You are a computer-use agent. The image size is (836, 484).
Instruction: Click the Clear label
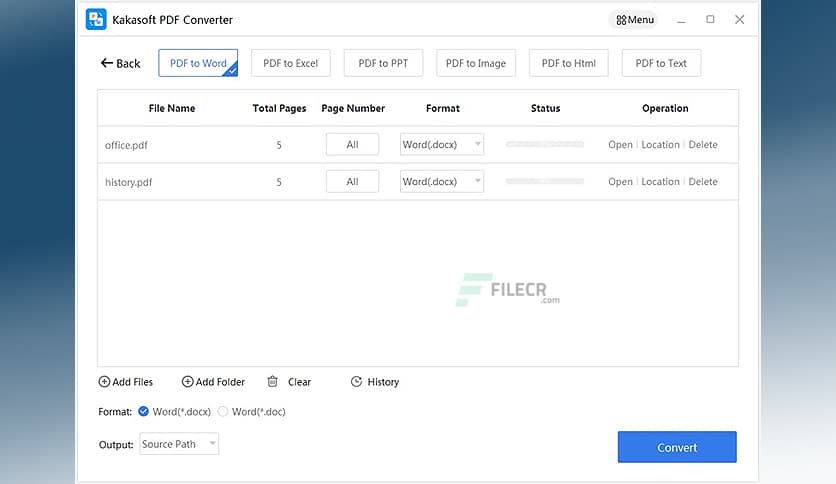point(299,382)
